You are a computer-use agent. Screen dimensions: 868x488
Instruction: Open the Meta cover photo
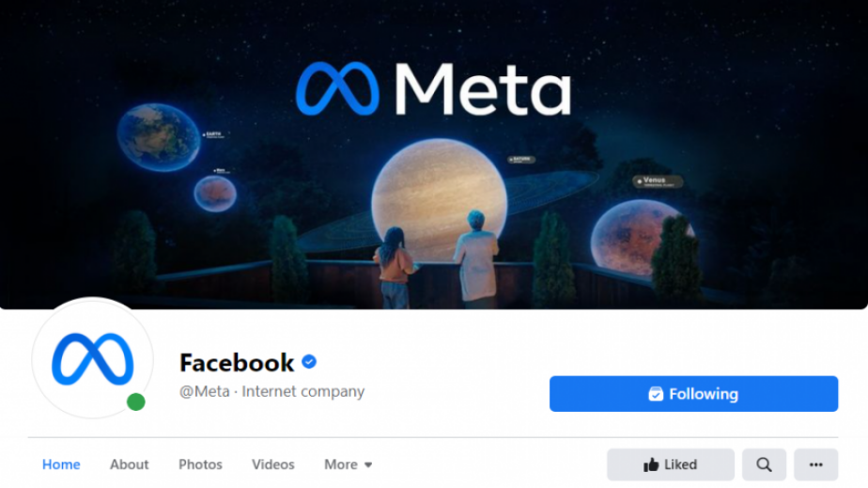(x=434, y=154)
